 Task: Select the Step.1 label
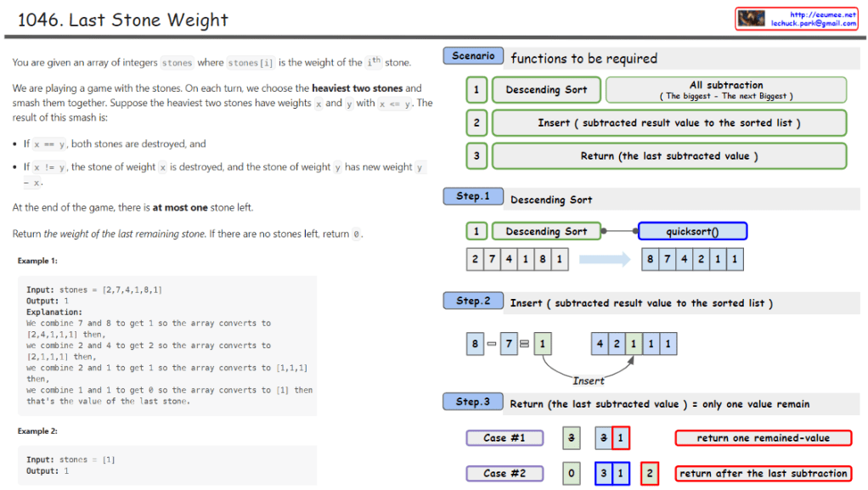click(x=473, y=197)
